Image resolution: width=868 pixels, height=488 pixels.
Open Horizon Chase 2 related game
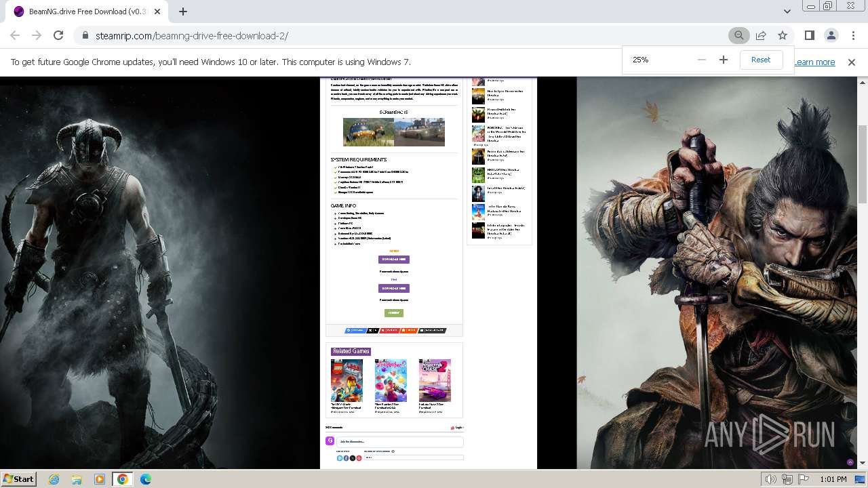435,381
